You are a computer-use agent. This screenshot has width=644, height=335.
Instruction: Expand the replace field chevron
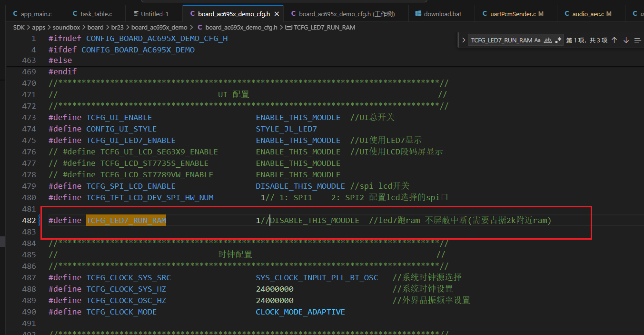click(x=464, y=41)
